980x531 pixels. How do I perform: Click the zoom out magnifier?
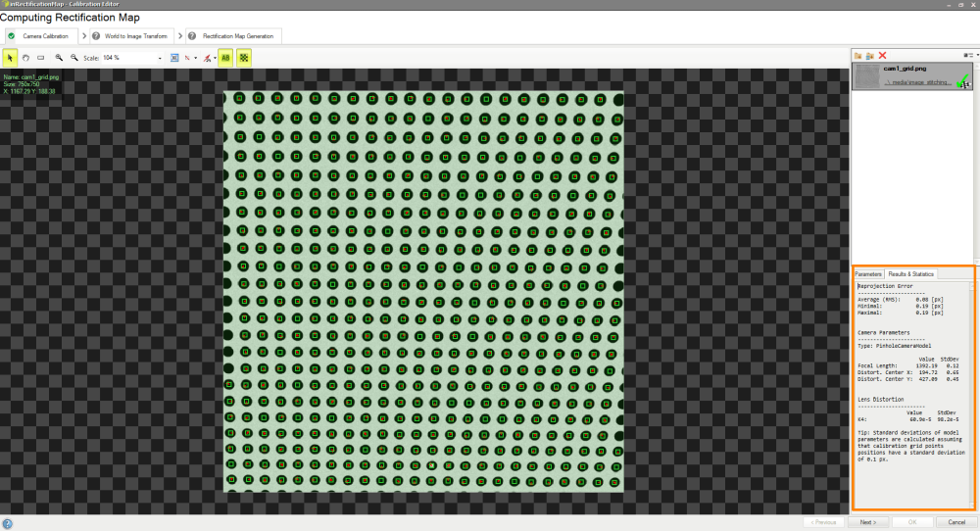coord(74,58)
